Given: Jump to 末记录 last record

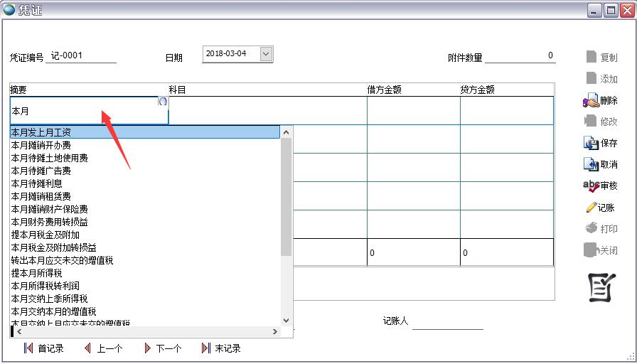Looking at the screenshot, I should pyautogui.click(x=221, y=348).
